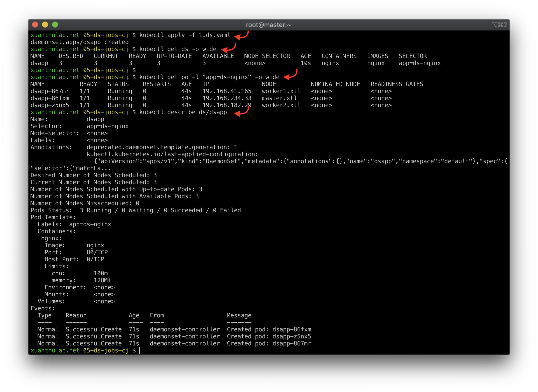
Task: Click the ⌥⌘2 shortcut indicator in title bar
Action: click(x=499, y=25)
